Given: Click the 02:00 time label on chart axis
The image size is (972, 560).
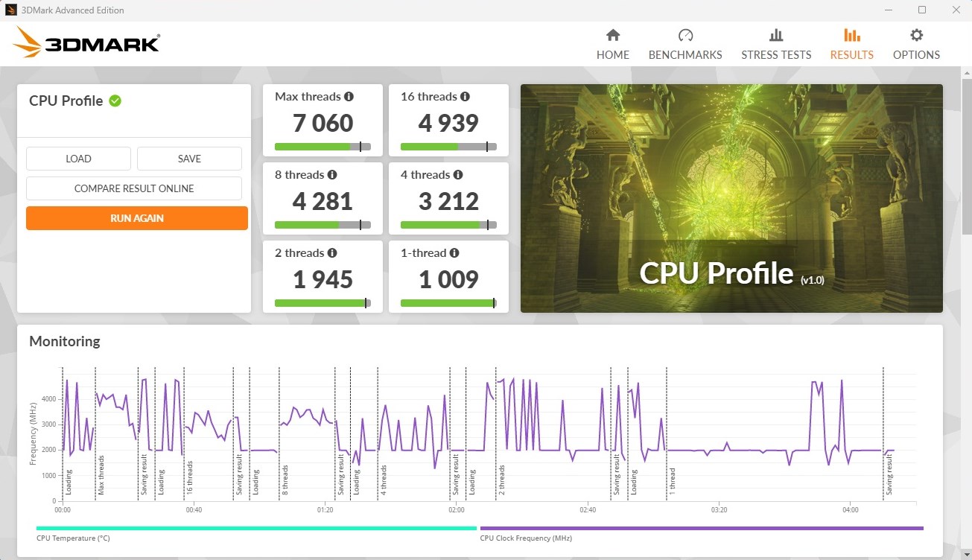Looking at the screenshot, I should pyautogui.click(x=457, y=510).
